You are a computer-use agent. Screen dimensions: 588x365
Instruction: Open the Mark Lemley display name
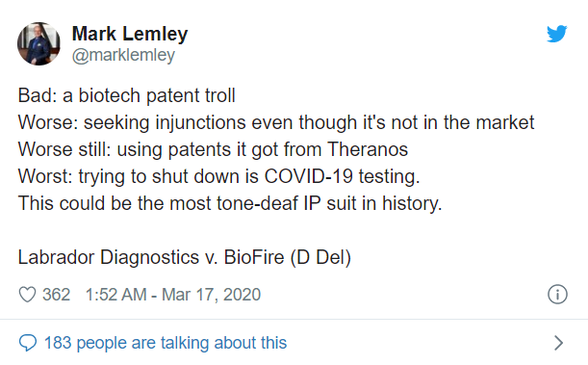click(x=130, y=34)
